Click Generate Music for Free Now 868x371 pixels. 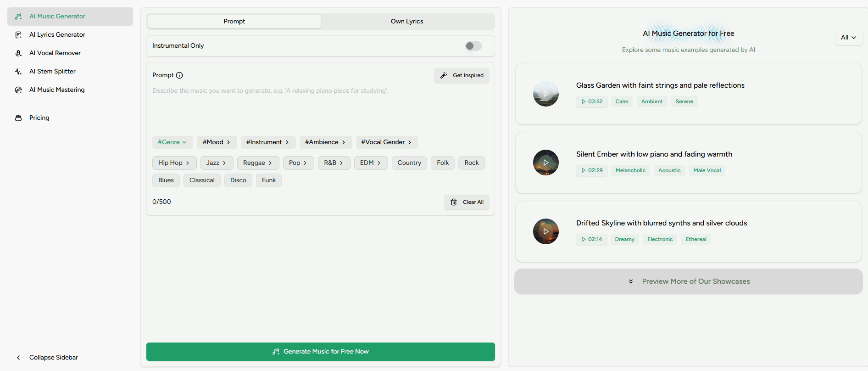(320, 352)
